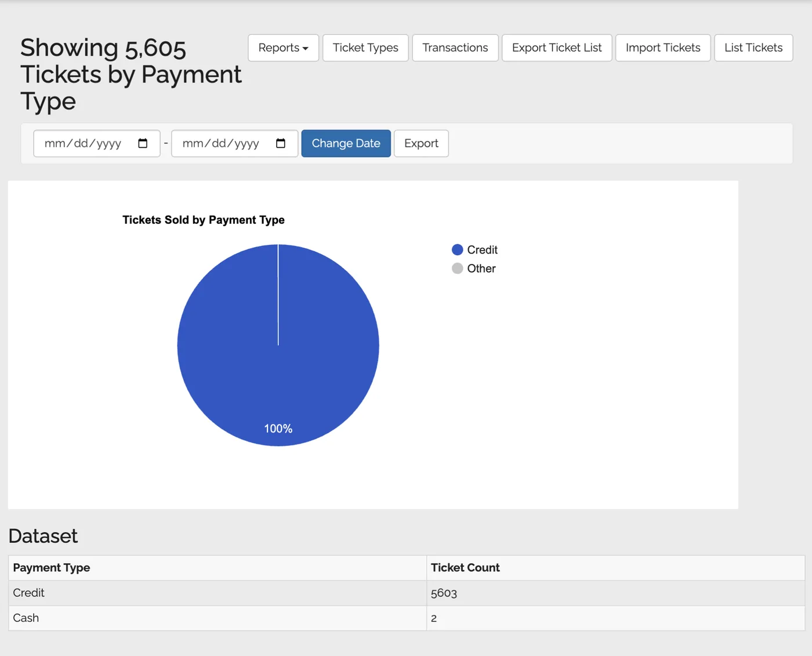Screen dimensions: 812x656
Task: Click the Payment Type column header
Action: click(217, 568)
